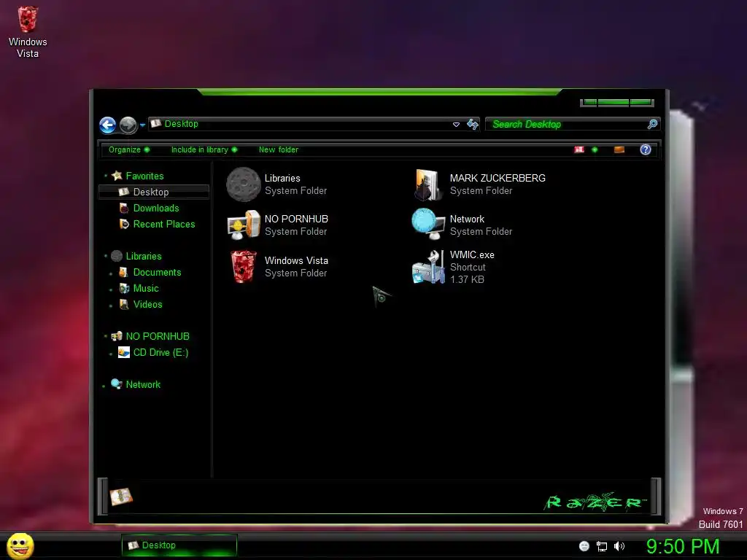Select the MARK ZUCKERBERG folder icon
Viewport: 747px width, 560px height.
pyautogui.click(x=427, y=184)
